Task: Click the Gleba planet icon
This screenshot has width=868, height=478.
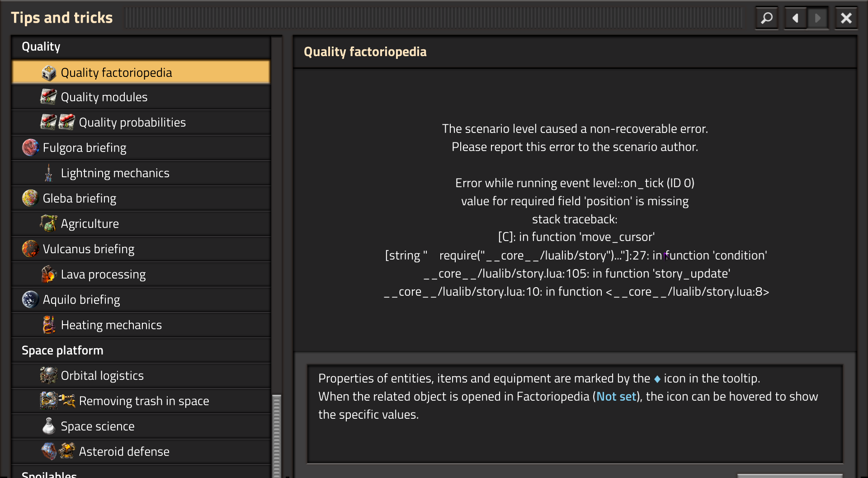Action: point(31,198)
